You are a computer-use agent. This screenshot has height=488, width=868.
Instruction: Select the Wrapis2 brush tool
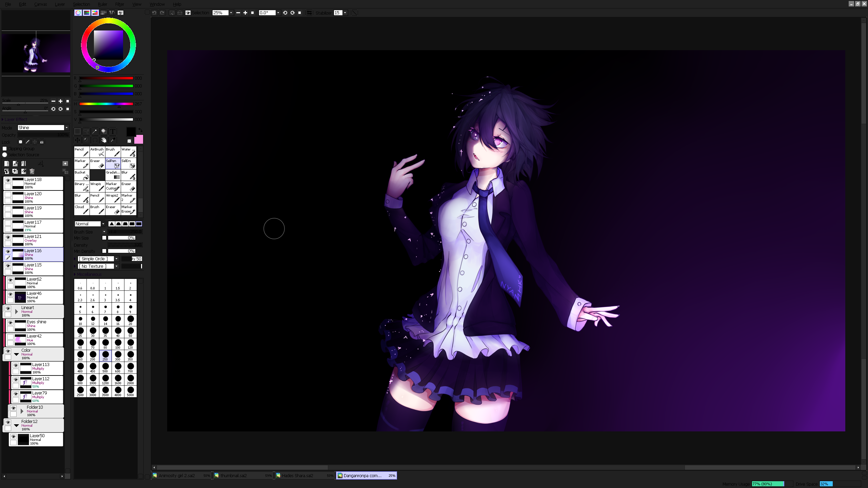click(x=113, y=198)
